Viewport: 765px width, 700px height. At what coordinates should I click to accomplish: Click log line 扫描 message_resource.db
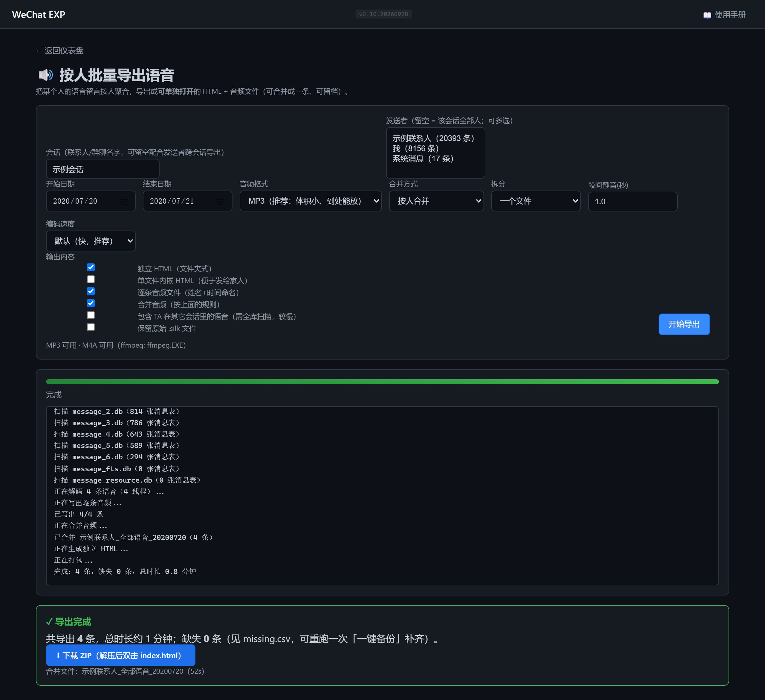pyautogui.click(x=128, y=481)
